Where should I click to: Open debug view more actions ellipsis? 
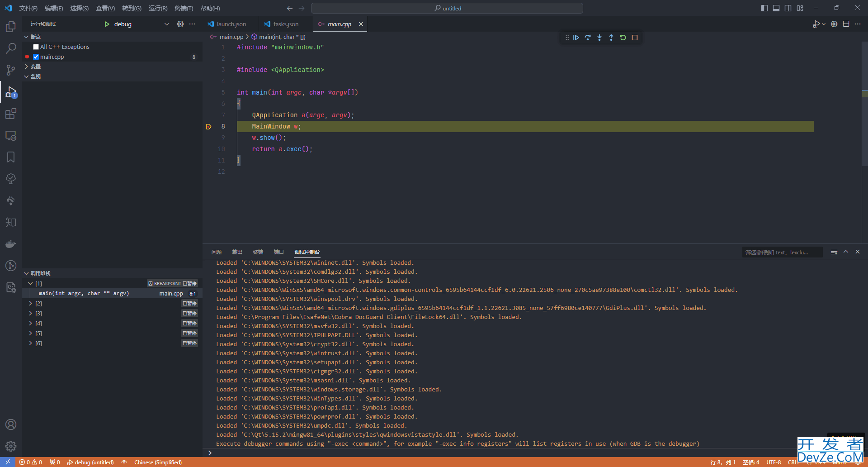[x=192, y=24]
